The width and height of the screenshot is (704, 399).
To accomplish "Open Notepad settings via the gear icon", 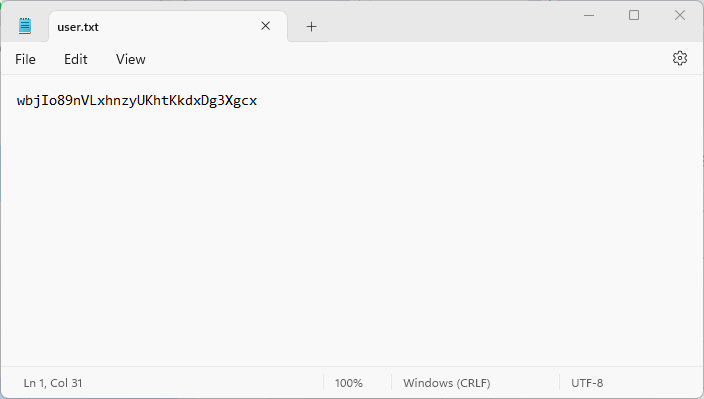I will (680, 58).
